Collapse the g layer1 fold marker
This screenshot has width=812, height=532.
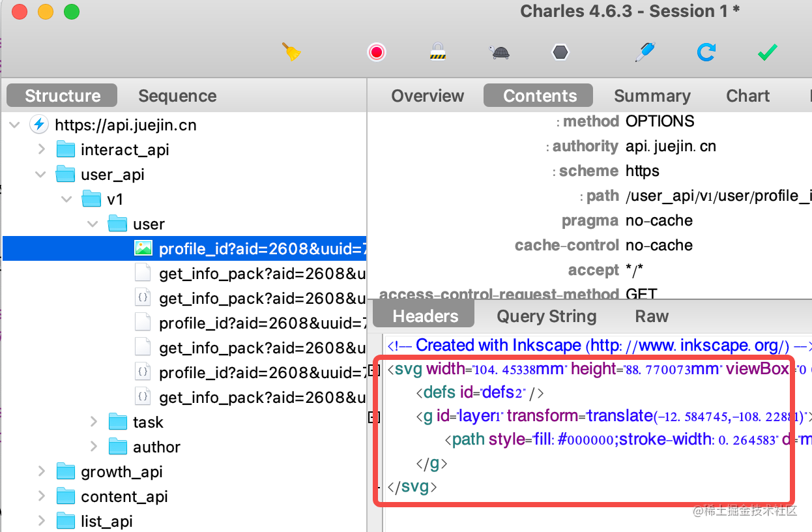tap(374, 417)
